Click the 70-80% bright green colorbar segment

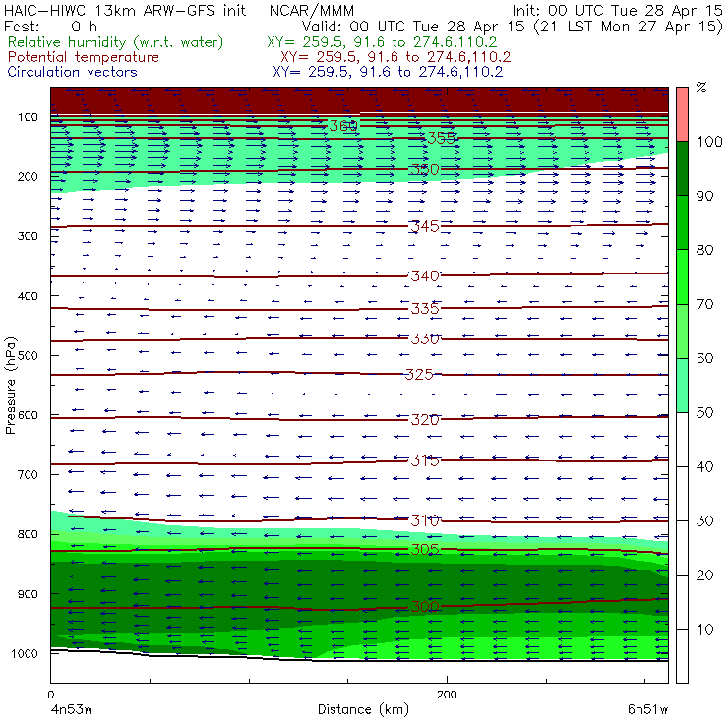click(682, 276)
